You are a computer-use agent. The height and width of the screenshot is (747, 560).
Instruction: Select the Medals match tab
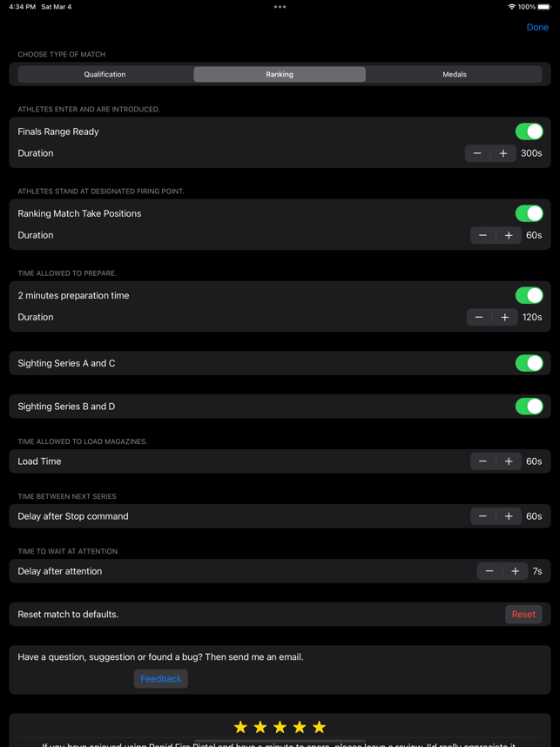tap(454, 75)
